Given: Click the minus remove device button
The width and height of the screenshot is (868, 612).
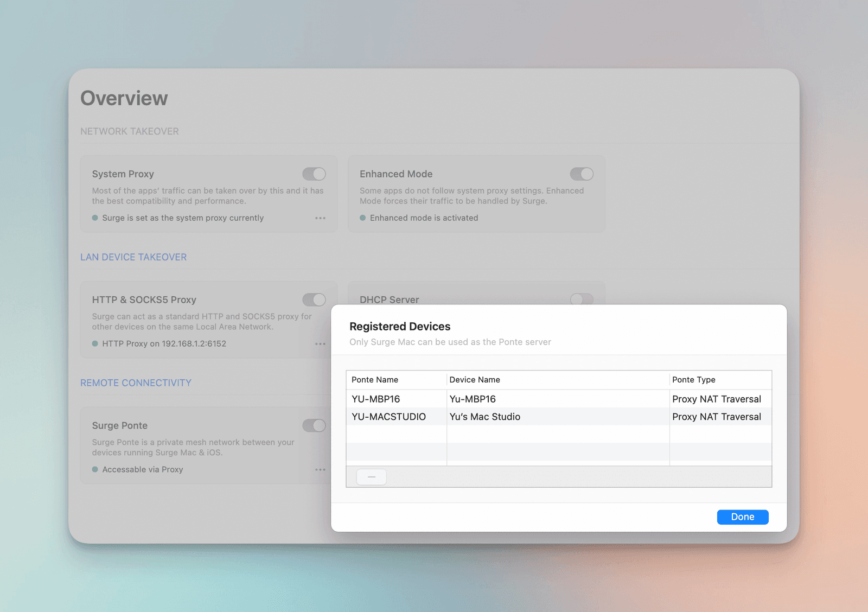Looking at the screenshot, I should (x=372, y=477).
